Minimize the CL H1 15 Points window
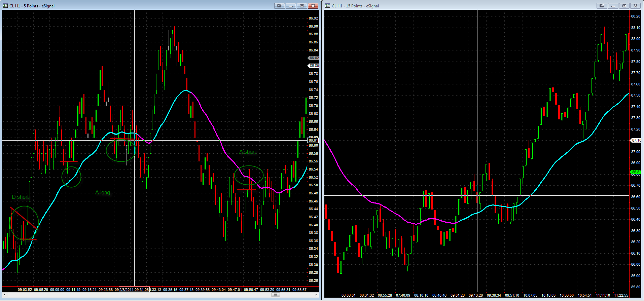The image size is (644, 301). click(x=613, y=6)
